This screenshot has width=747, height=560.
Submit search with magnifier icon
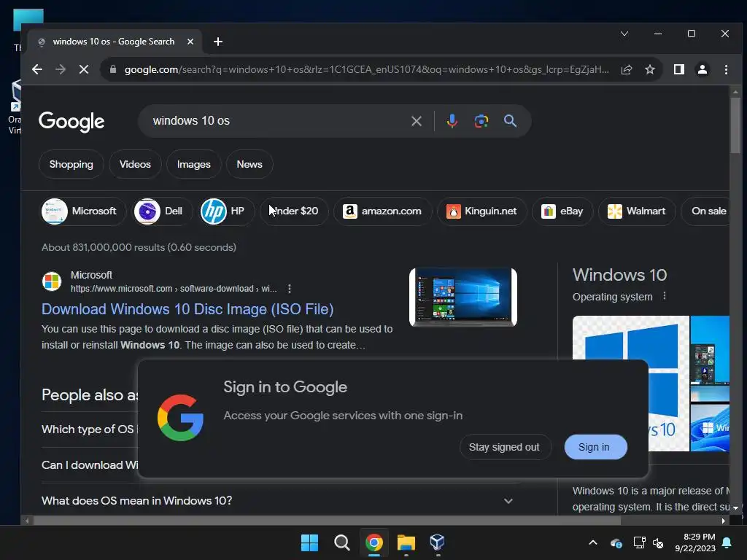[x=510, y=121]
